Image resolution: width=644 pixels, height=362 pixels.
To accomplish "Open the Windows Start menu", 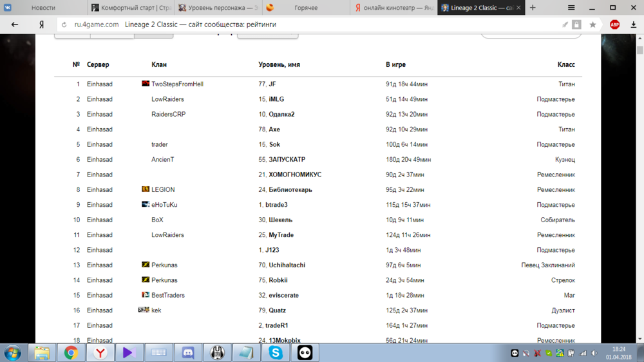I will click(x=12, y=352).
